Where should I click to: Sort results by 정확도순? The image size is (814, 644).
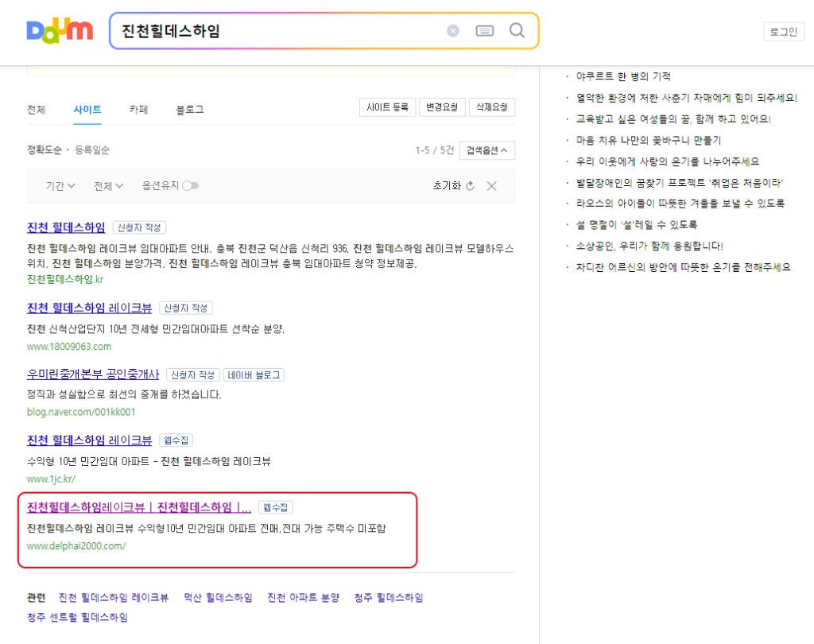(x=45, y=150)
